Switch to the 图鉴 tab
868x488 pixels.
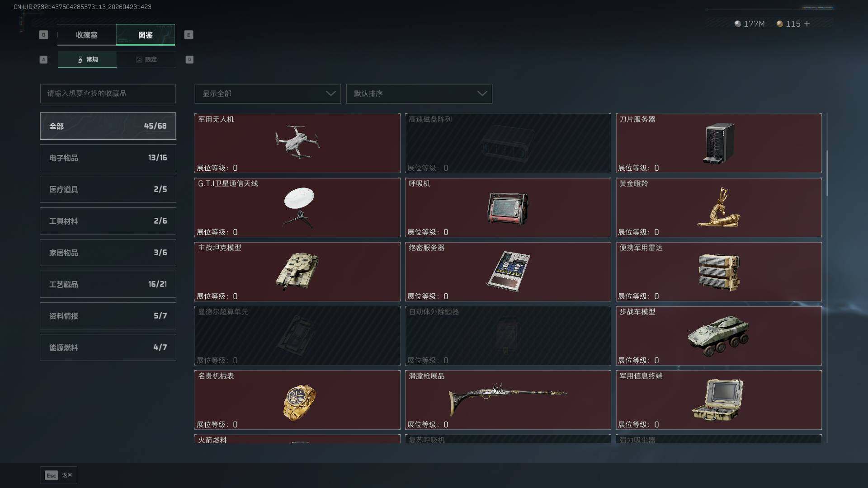click(x=146, y=35)
